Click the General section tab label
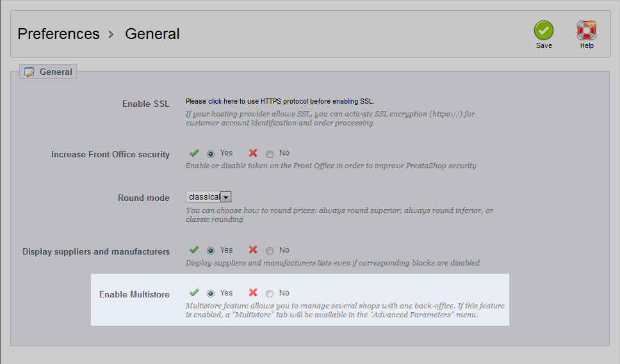620x364 pixels. click(x=56, y=72)
